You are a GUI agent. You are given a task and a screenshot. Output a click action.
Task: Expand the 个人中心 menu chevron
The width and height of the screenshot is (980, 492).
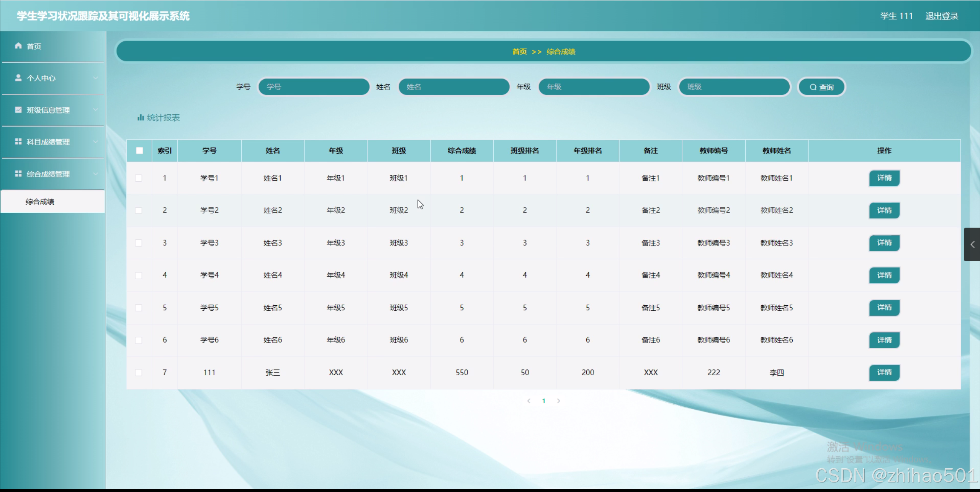tap(95, 78)
